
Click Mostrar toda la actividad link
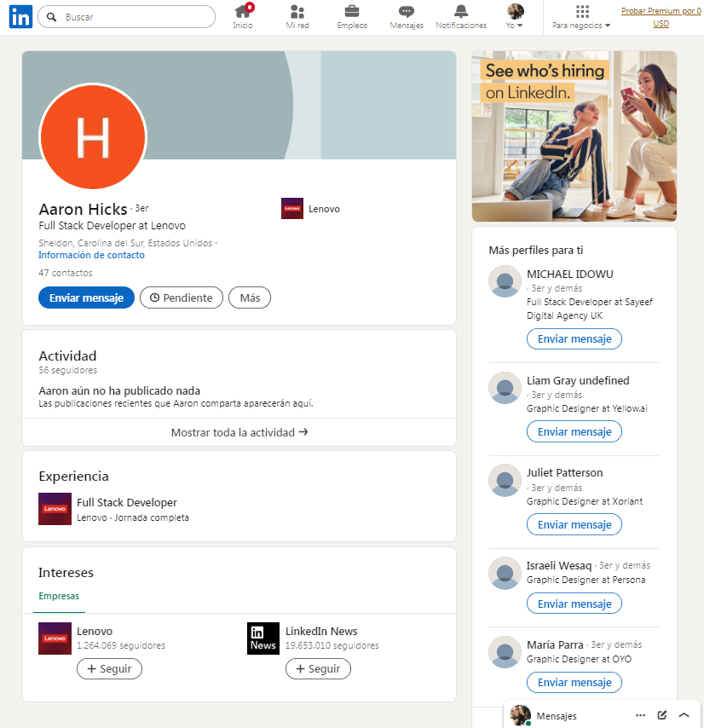point(239,432)
